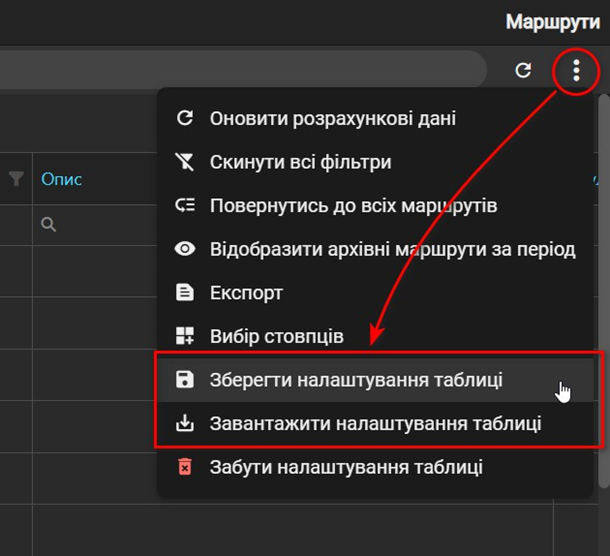Choose Скинути всі фільтри

point(375,162)
